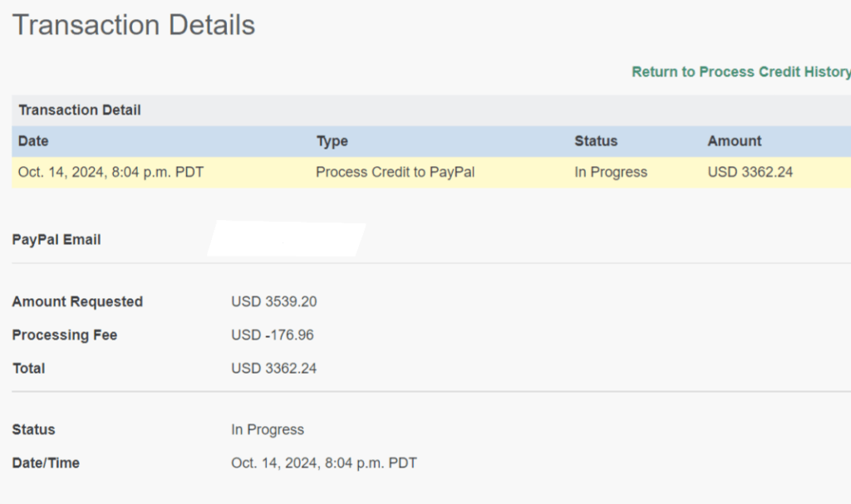Image resolution: width=851 pixels, height=504 pixels.
Task: Select the timestamp value beside Date/Time
Action: 324,463
